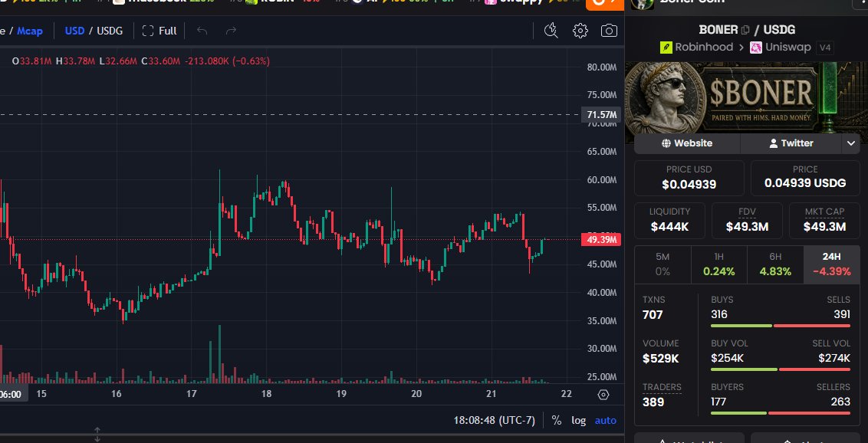
Task: Select the 24H stats tab
Action: tap(831, 264)
